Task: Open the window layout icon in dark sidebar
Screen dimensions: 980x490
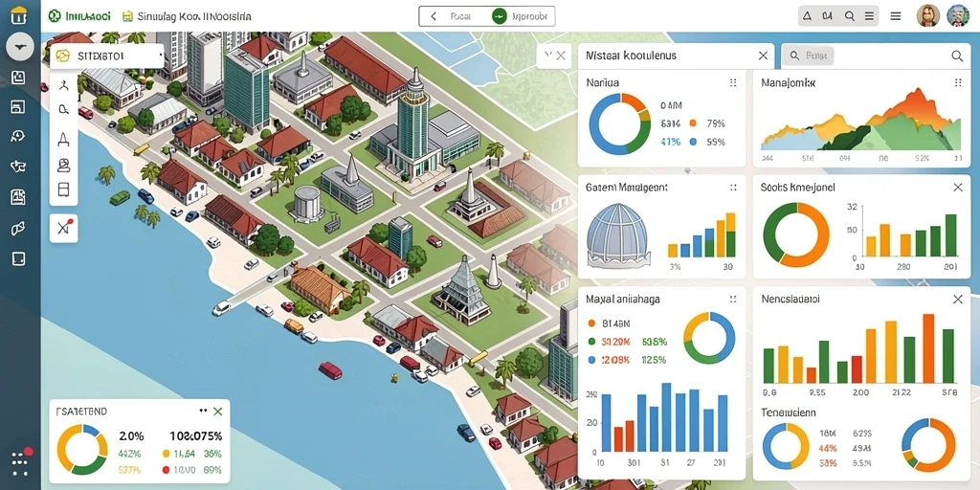Action: point(18,107)
